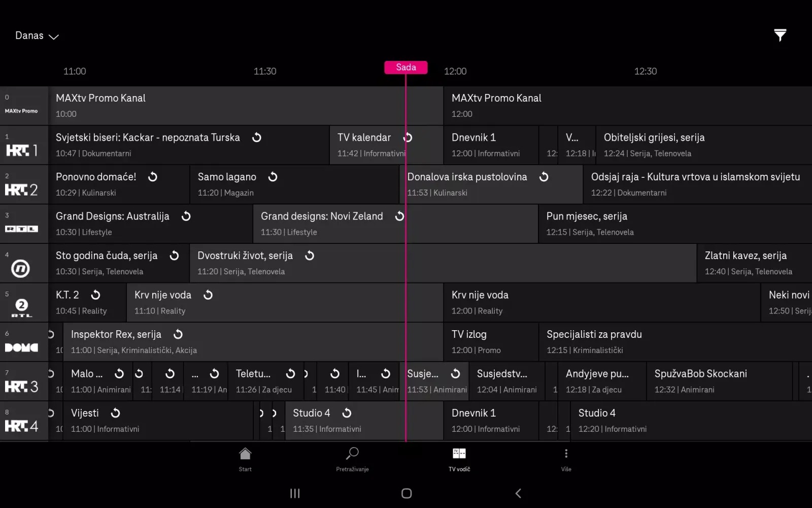This screenshot has width=812, height=508.
Task: Select the HRT 2 channel logo
Action: pyautogui.click(x=21, y=189)
